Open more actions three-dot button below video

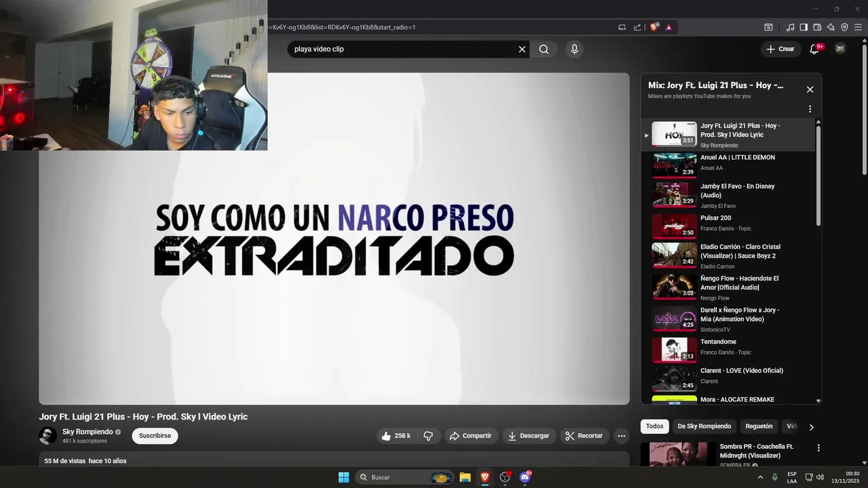click(x=621, y=436)
